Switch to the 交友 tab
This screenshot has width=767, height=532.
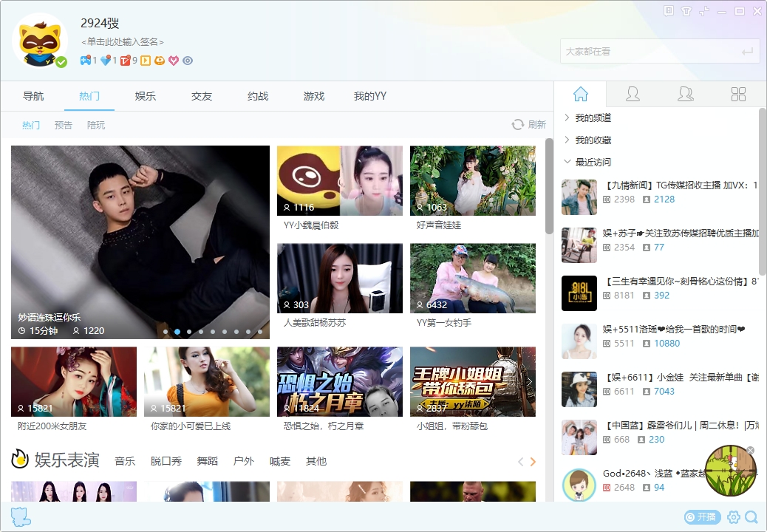coord(202,96)
